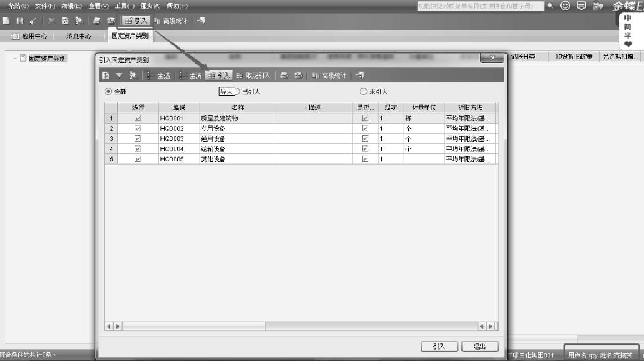Click the 中 input method indicator
The height and width of the screenshot is (361, 644).
[628, 18]
